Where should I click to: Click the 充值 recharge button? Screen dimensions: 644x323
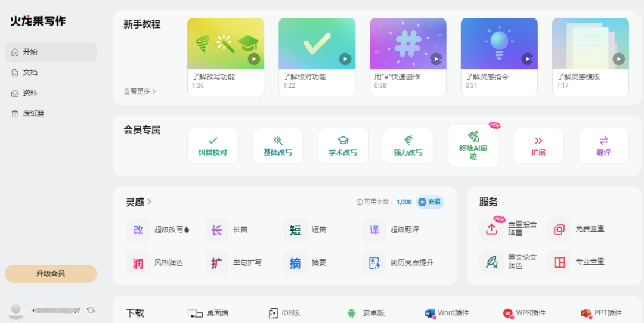(429, 202)
